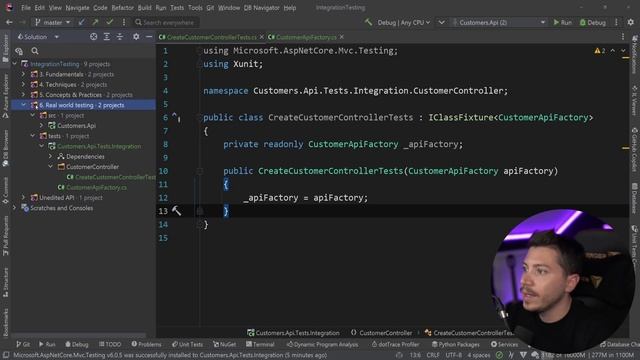Open Dynamic Program Analysis window

(322, 344)
